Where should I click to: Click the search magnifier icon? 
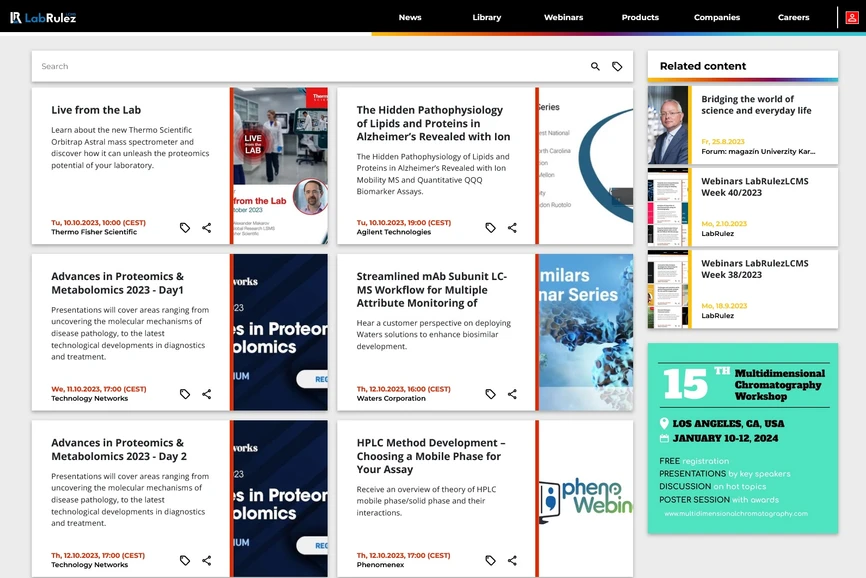point(595,65)
